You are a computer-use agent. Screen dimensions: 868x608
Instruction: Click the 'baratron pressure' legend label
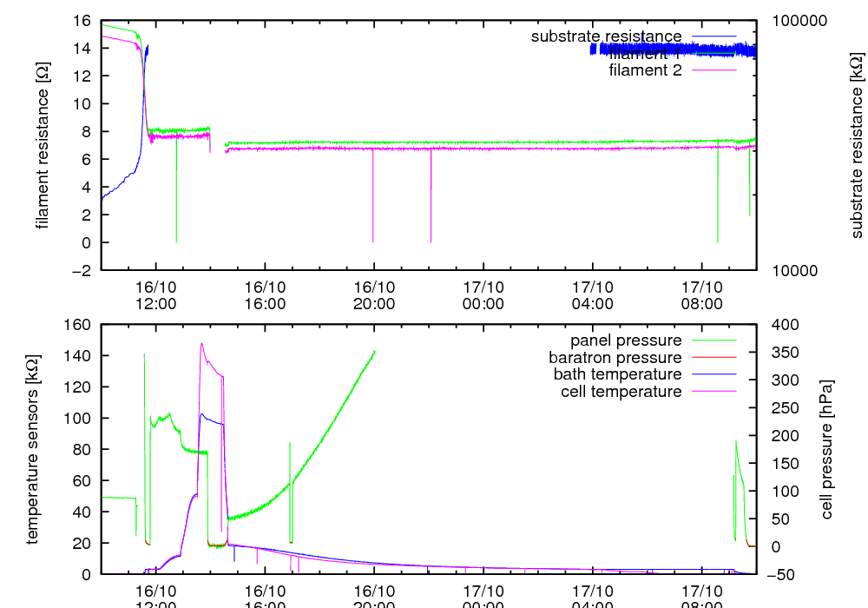[x=615, y=358]
